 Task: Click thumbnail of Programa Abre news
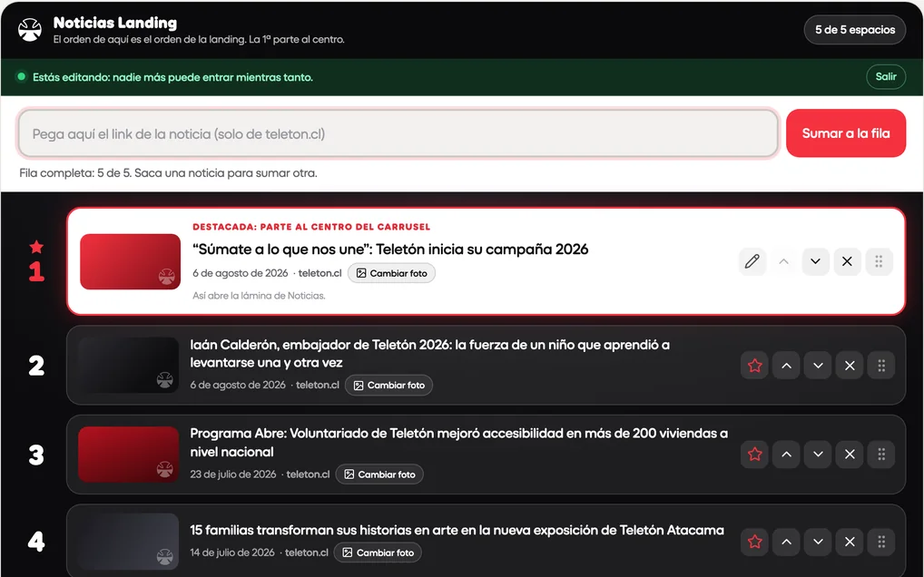(x=129, y=455)
